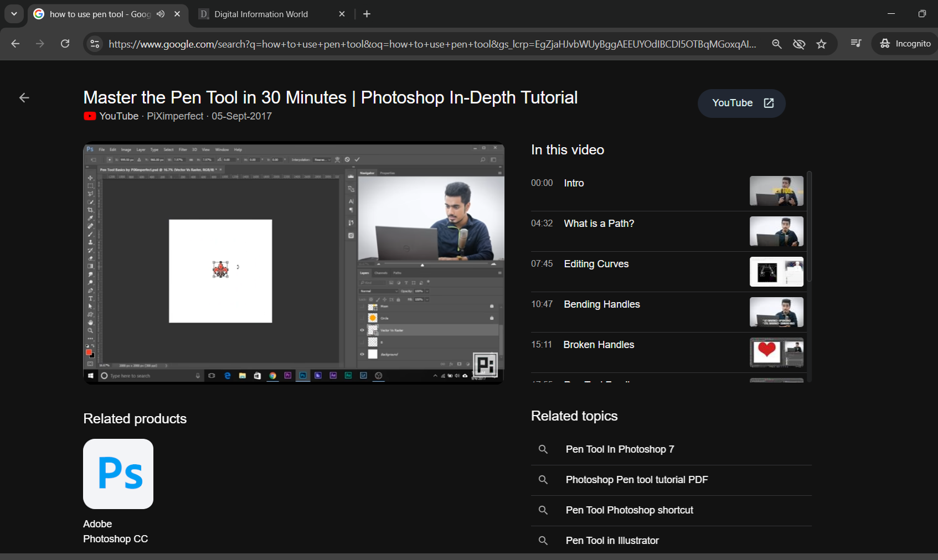Click 'PiXimperfect' channel name
Screen dimensions: 938x560
[x=175, y=116]
